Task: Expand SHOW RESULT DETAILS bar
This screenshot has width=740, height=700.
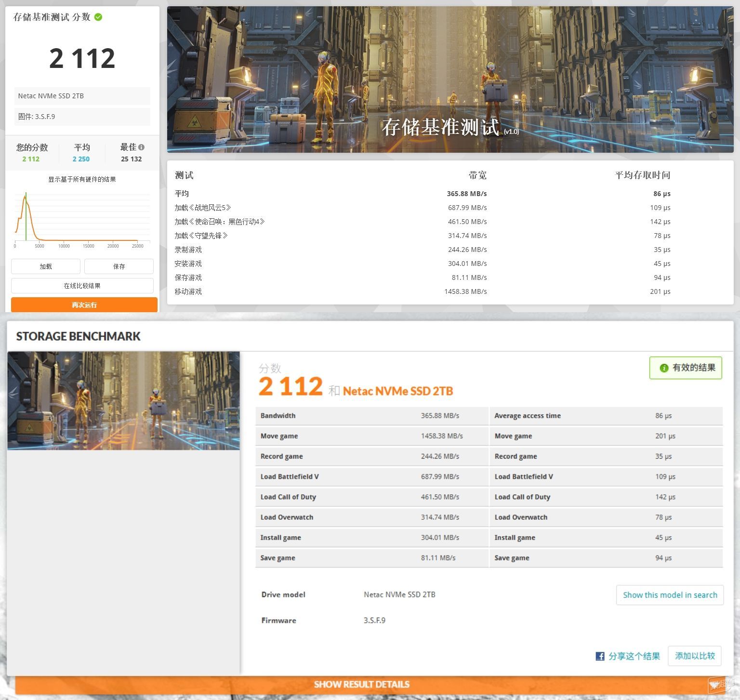Action: [362, 684]
